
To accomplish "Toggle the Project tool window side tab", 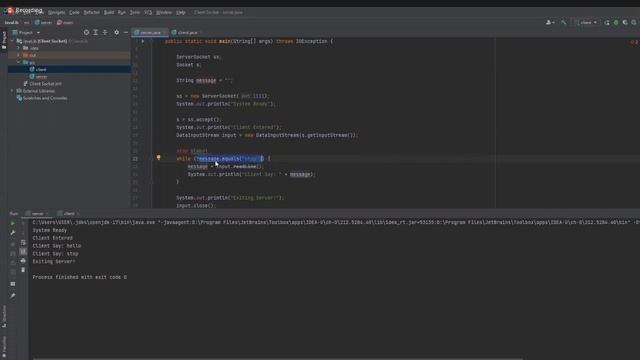I will coord(4,40).
